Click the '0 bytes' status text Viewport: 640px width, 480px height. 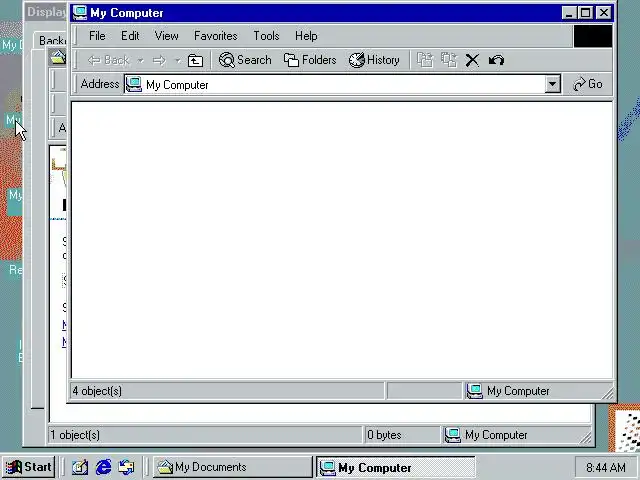point(384,435)
